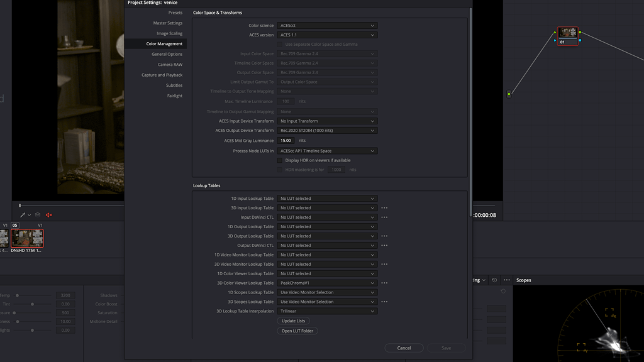Open the 3D Lookup Table Interpolation dropdown
This screenshot has width=644, height=362.
326,310
